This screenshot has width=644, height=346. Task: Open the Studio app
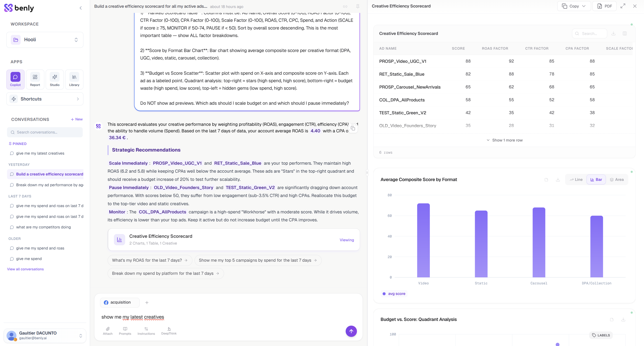(55, 79)
